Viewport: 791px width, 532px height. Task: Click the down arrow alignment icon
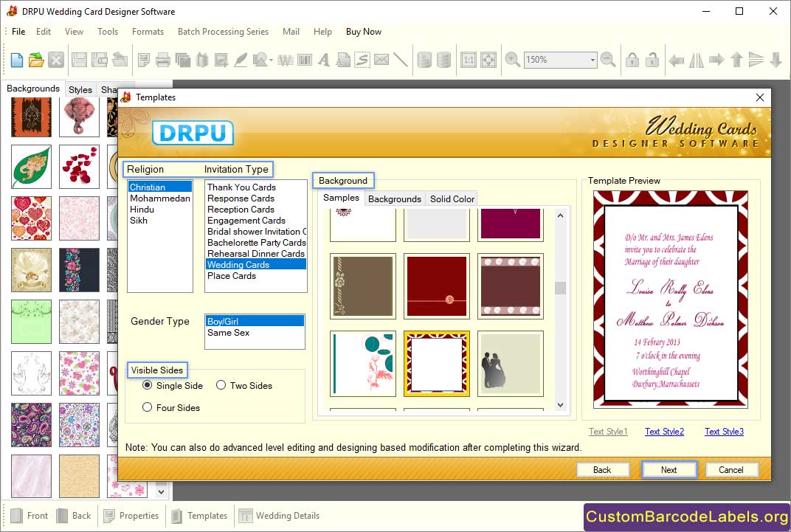[x=776, y=60]
